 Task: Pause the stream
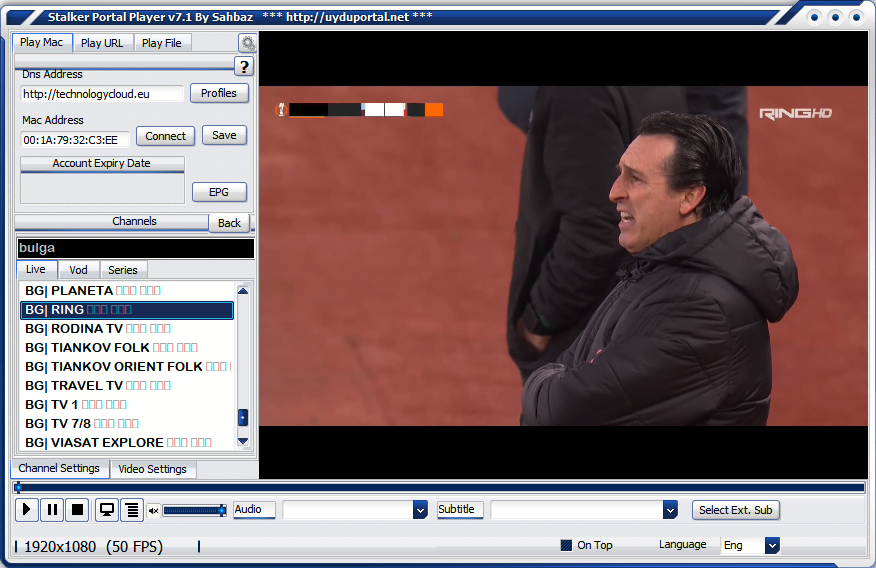[x=52, y=509]
